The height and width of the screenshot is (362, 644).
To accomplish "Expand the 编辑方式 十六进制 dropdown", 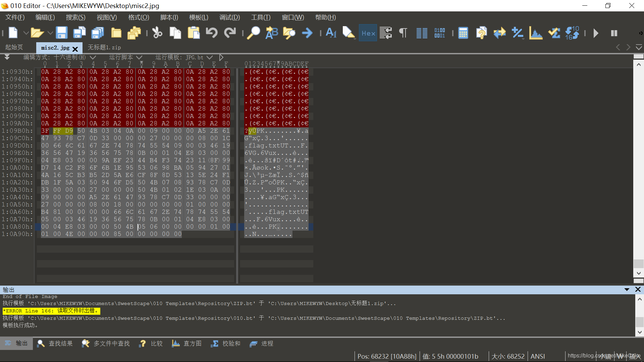I will (93, 57).
